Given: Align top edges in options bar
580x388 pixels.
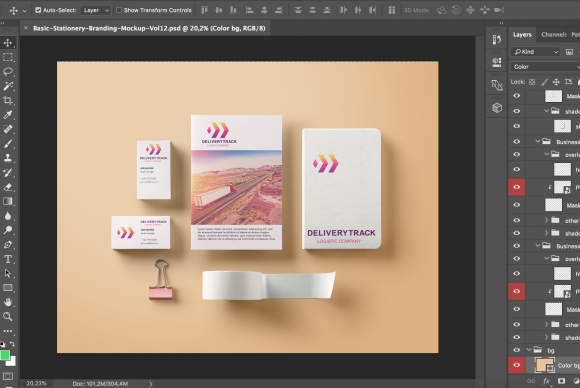Looking at the screenshot, I should (x=204, y=10).
